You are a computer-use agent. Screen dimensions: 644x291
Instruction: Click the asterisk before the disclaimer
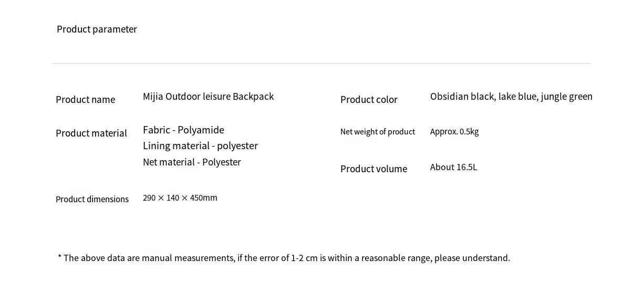60,257
